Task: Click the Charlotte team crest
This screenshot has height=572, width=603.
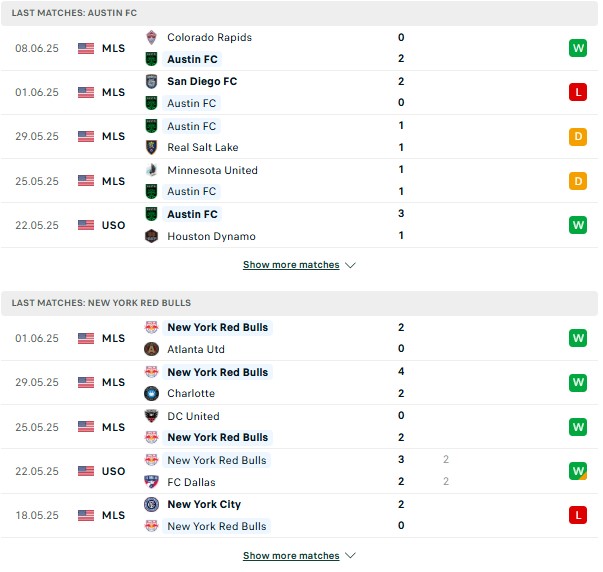Action: pyautogui.click(x=152, y=393)
